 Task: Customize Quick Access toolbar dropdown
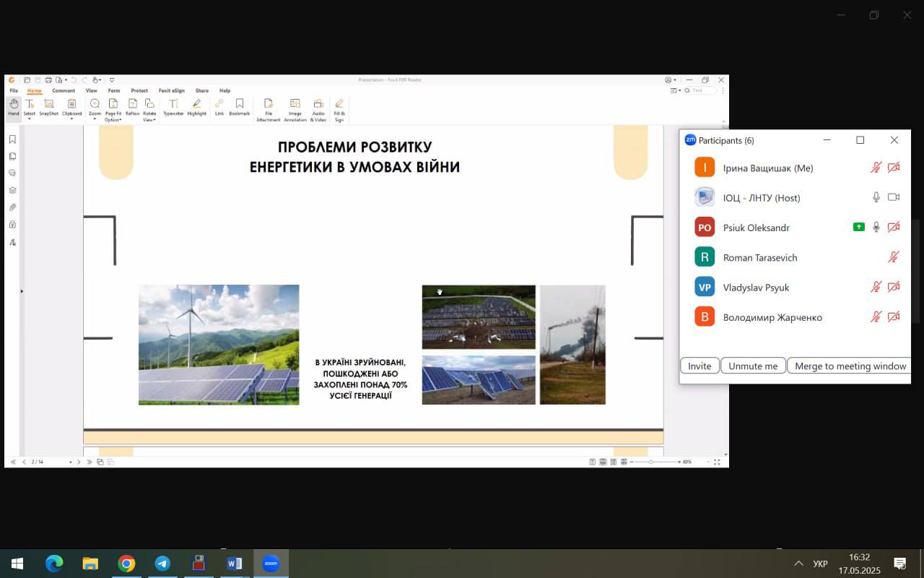[112, 80]
